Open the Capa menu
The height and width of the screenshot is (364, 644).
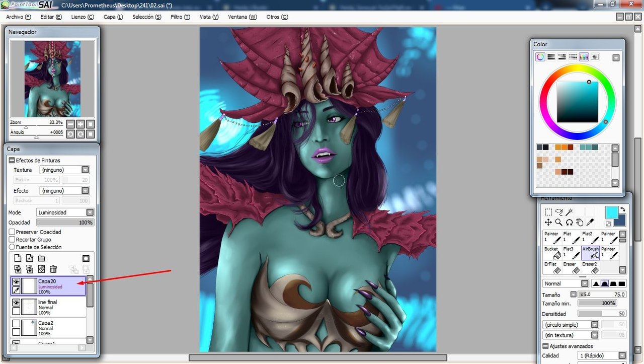pos(113,17)
